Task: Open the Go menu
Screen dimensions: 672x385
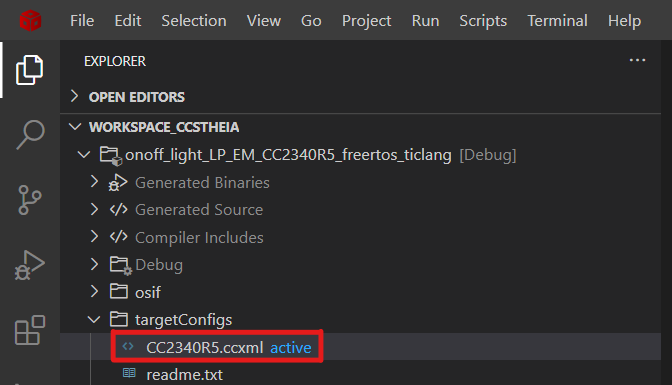Action: tap(311, 21)
